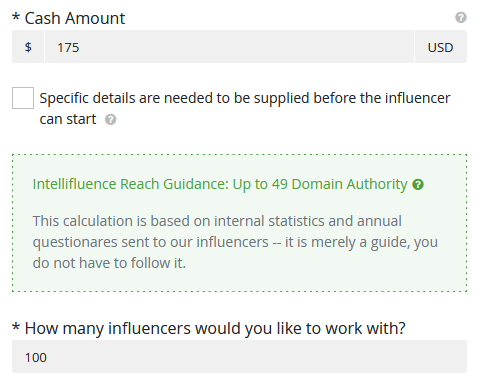Click the USD currency suffix

coord(440,47)
